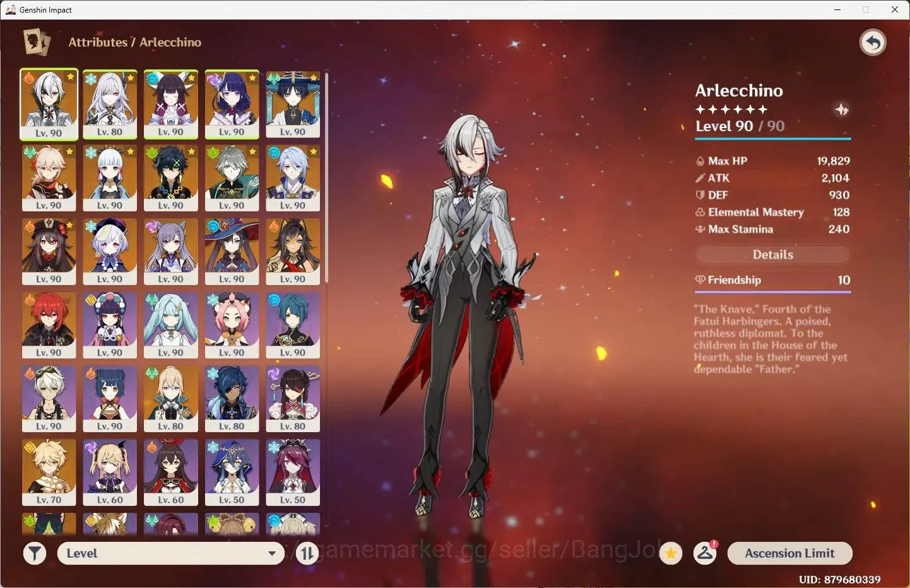The height and width of the screenshot is (588, 910).
Task: Choose Hu Tao's pyro portrait
Action: point(49,252)
